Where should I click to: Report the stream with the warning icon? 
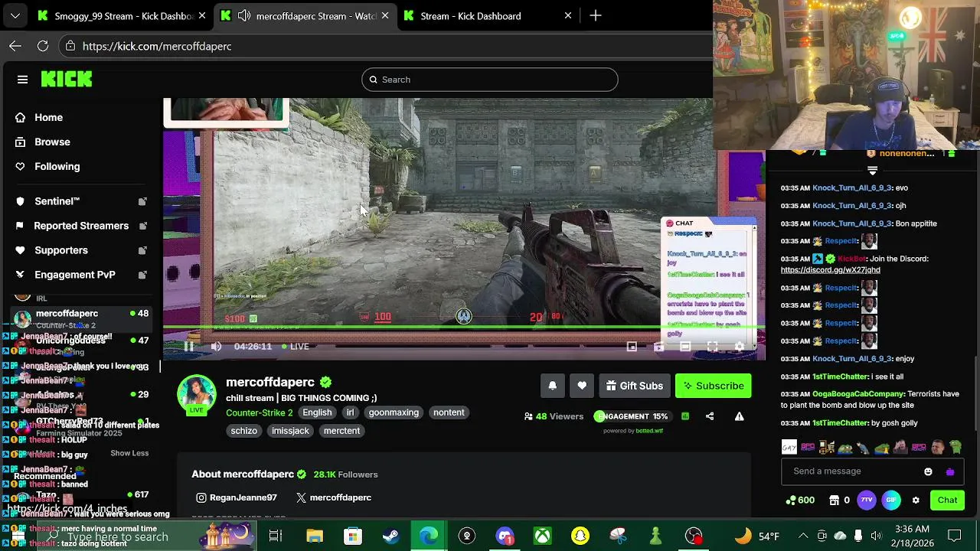tap(739, 416)
